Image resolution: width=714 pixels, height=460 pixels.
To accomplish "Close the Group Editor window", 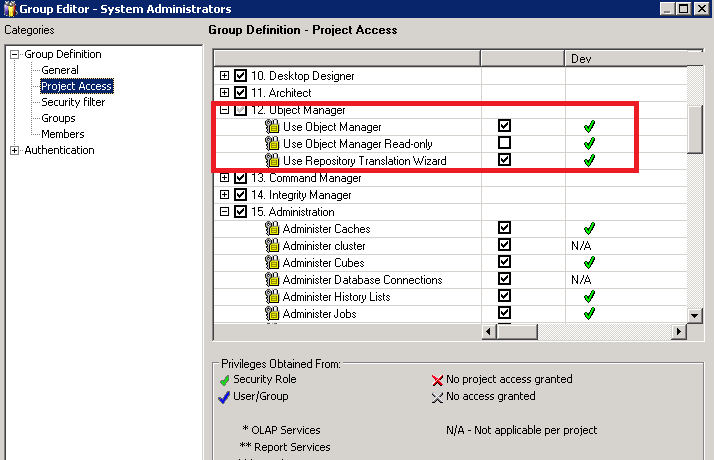I will click(x=702, y=9).
